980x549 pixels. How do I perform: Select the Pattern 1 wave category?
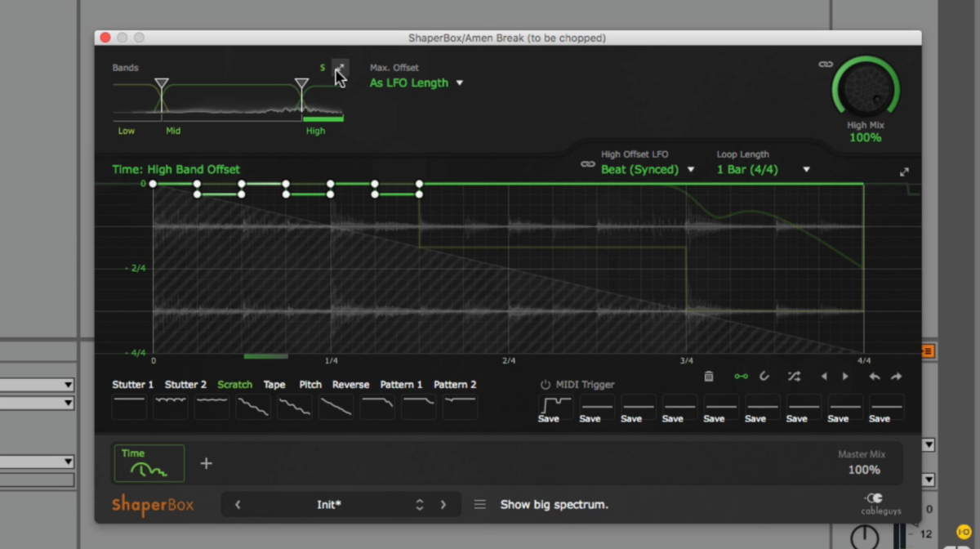click(x=402, y=384)
